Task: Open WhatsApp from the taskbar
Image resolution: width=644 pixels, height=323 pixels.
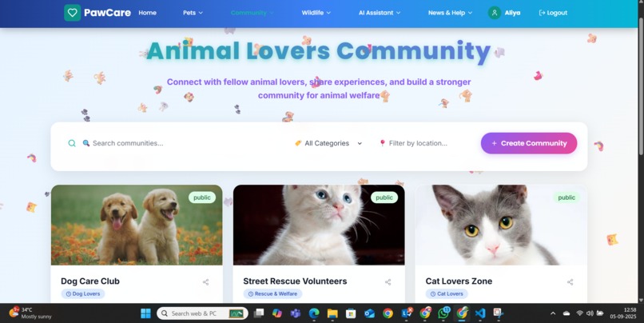Action: click(443, 313)
